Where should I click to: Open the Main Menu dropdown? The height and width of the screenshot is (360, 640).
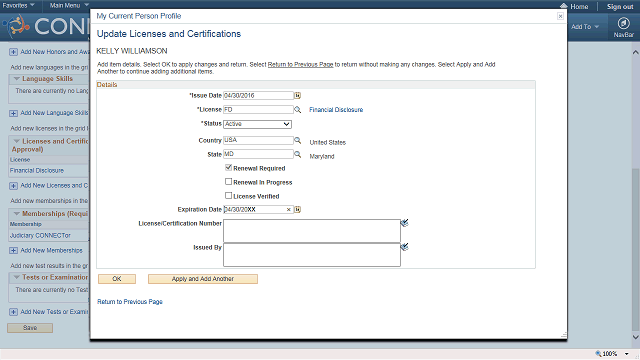[x=69, y=5]
